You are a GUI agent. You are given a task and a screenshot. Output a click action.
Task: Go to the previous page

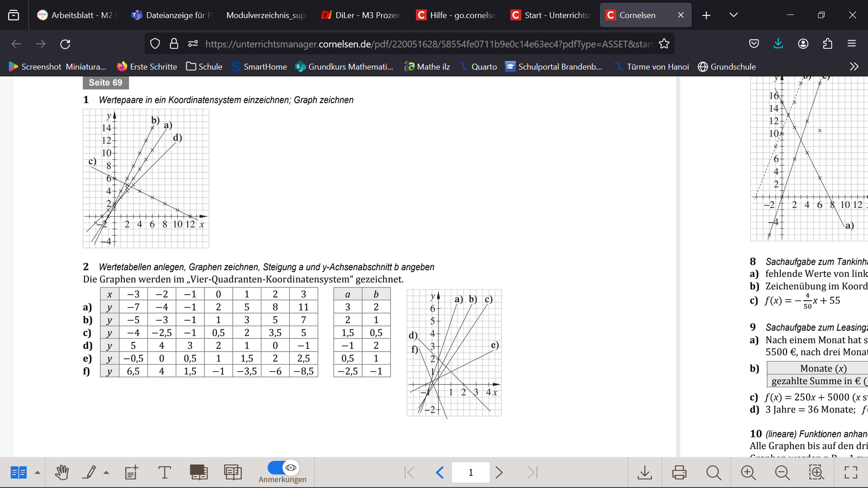[440, 473]
